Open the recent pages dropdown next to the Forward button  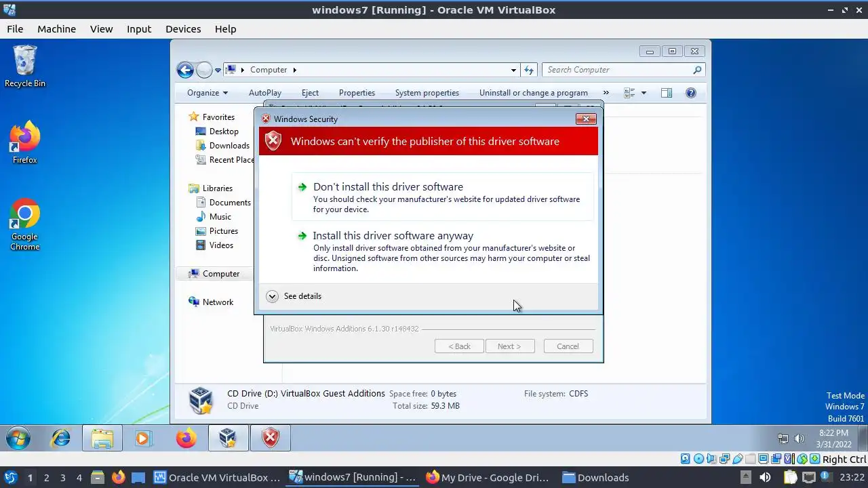(218, 70)
